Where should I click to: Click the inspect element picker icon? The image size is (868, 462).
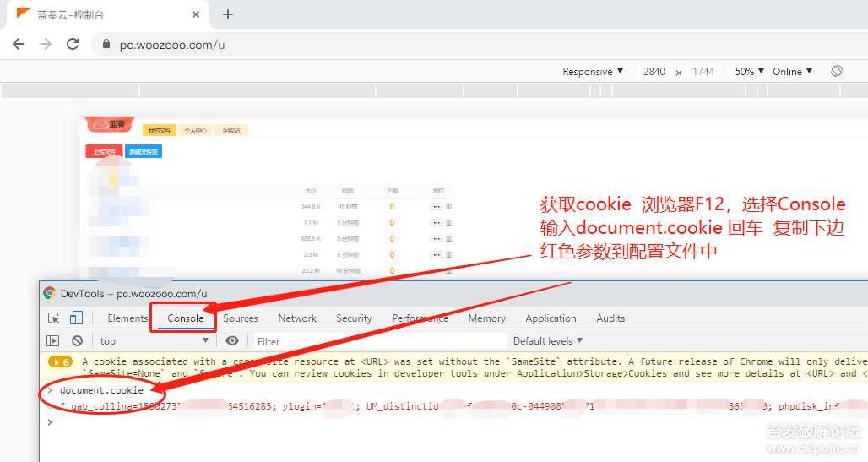pos(53,318)
